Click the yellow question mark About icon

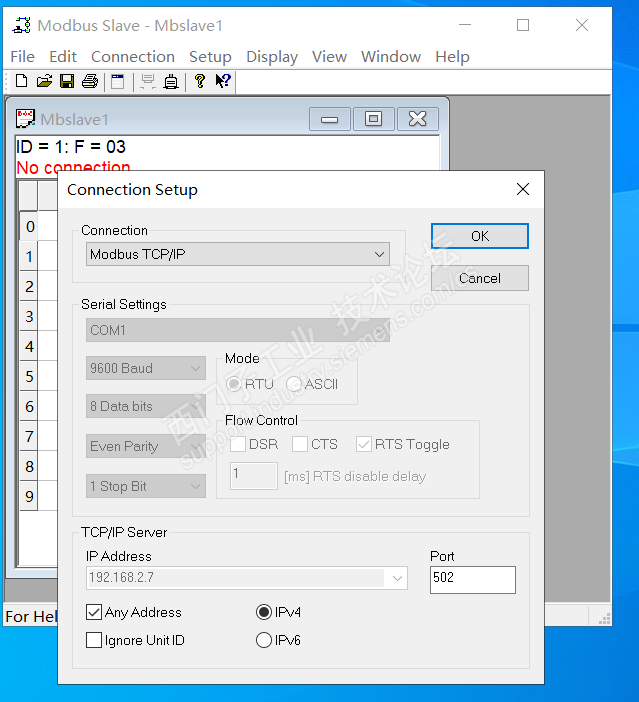point(199,81)
